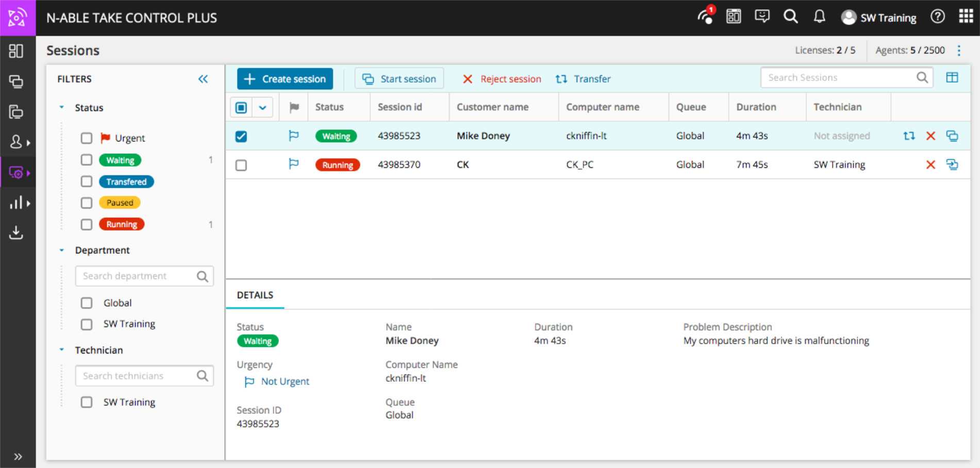Screen dimensions: 980x468
Task: Open the notifications bell
Action: tap(819, 17)
